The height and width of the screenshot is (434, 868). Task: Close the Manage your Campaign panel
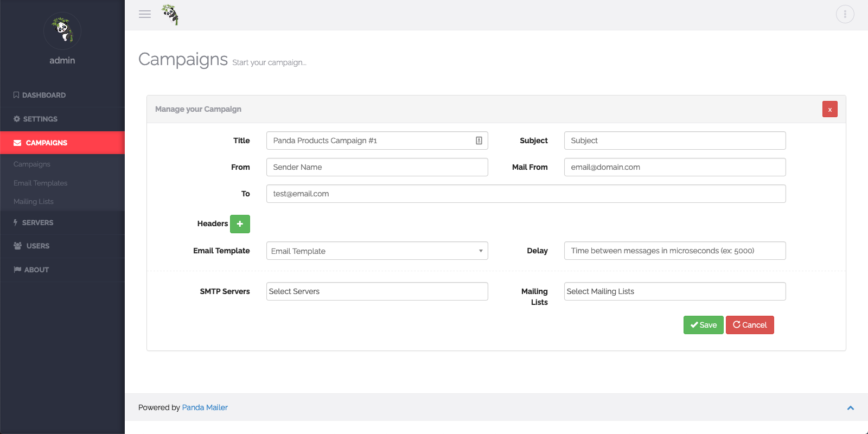click(829, 109)
